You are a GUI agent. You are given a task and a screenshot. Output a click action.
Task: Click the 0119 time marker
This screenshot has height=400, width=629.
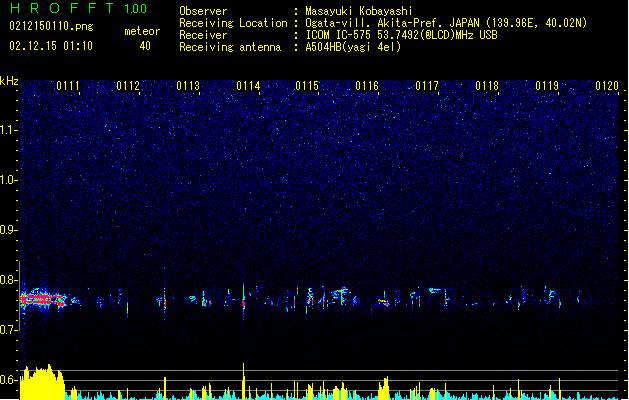pos(547,86)
